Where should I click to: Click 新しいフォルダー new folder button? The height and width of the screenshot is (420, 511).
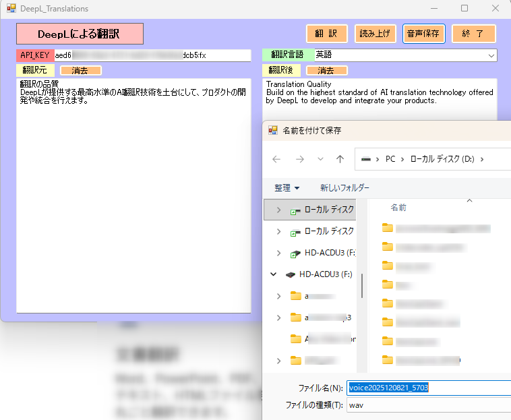[x=344, y=187]
